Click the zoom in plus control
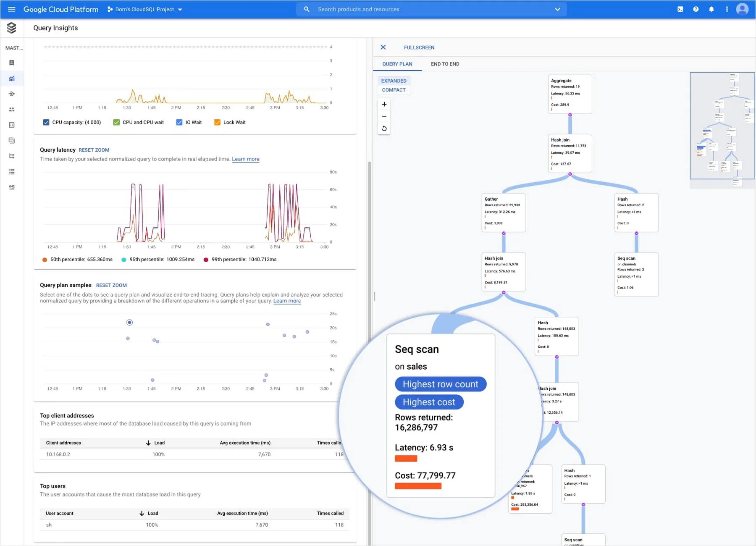Viewport: 756px width, 546px height. tap(384, 104)
